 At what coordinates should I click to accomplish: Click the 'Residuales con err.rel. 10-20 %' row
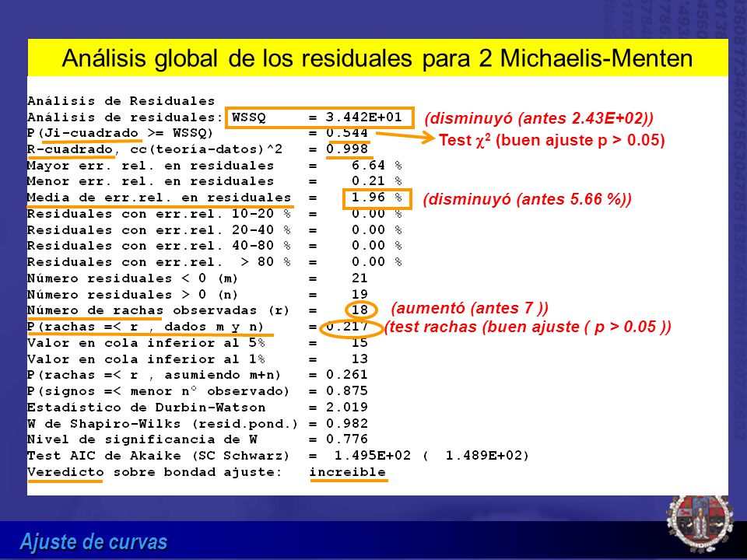tap(215, 214)
